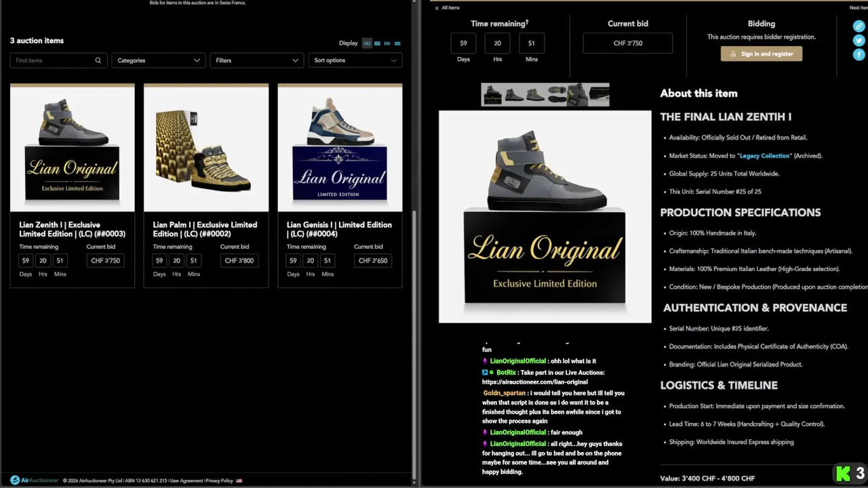Open the Lian Palm I auction card image

point(206,149)
